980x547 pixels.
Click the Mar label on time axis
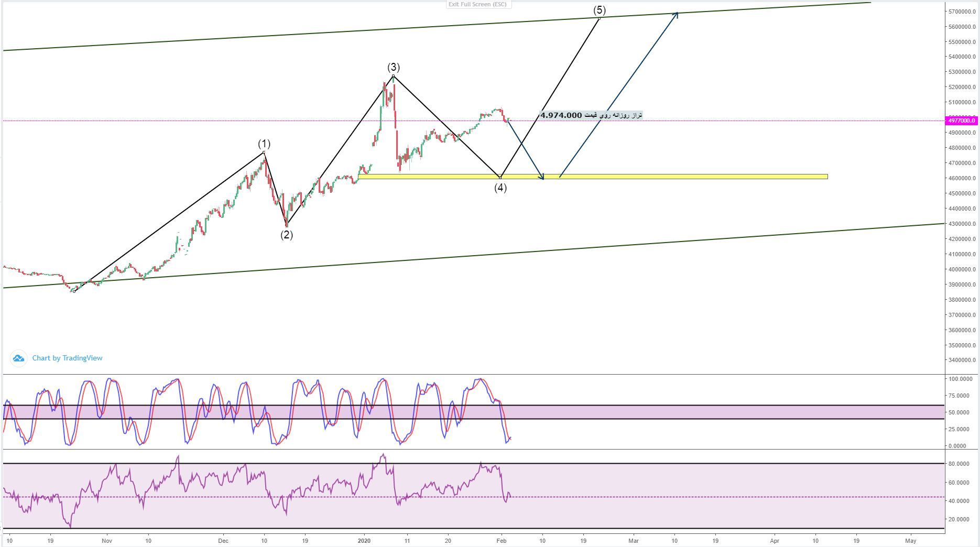(x=634, y=541)
